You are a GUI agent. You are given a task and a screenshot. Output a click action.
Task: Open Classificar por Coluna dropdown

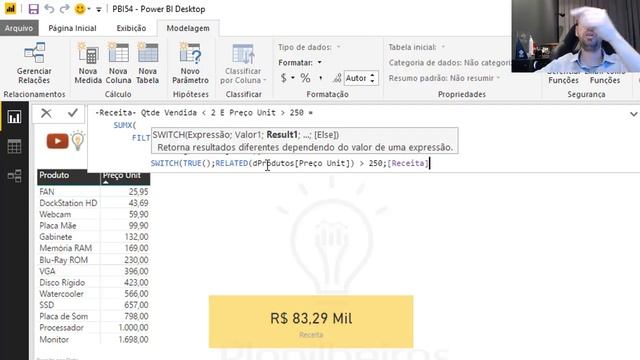[243, 63]
